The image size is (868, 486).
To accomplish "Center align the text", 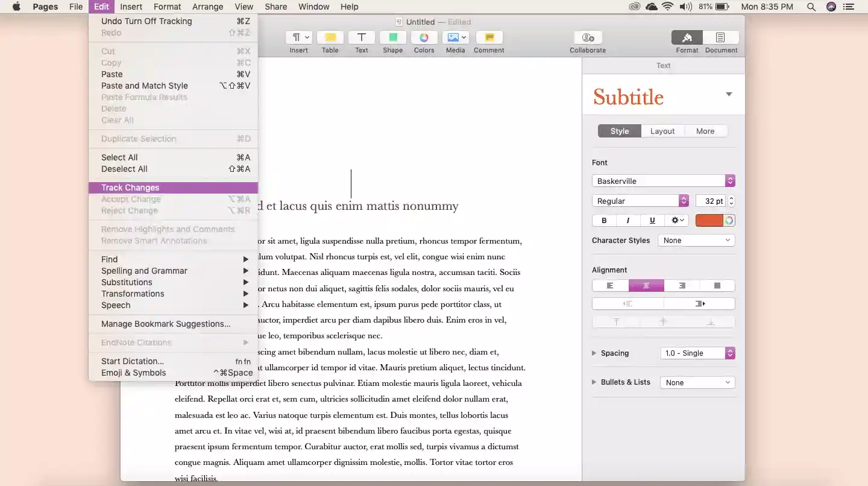I will pyautogui.click(x=646, y=286).
